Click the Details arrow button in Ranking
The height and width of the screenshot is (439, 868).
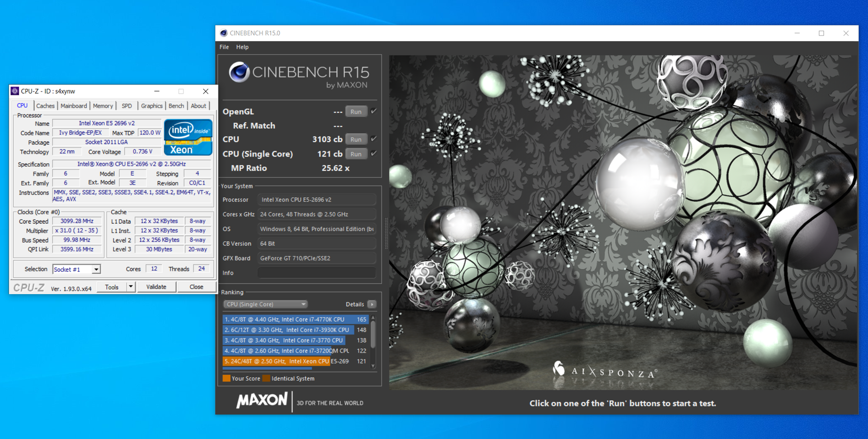click(372, 304)
